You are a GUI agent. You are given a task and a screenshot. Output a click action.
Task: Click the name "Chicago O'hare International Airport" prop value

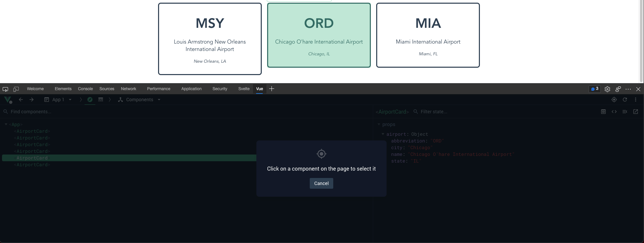461,154
